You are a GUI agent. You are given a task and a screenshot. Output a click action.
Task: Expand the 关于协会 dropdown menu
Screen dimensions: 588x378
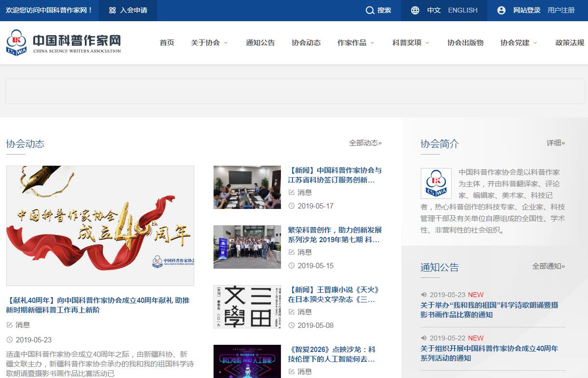tap(209, 43)
